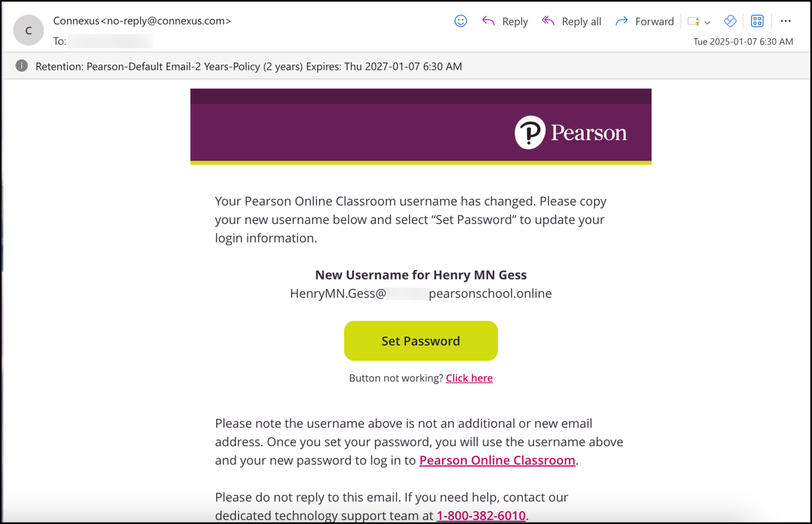Click the sender name Connexus
The image size is (812, 524).
[76, 21]
